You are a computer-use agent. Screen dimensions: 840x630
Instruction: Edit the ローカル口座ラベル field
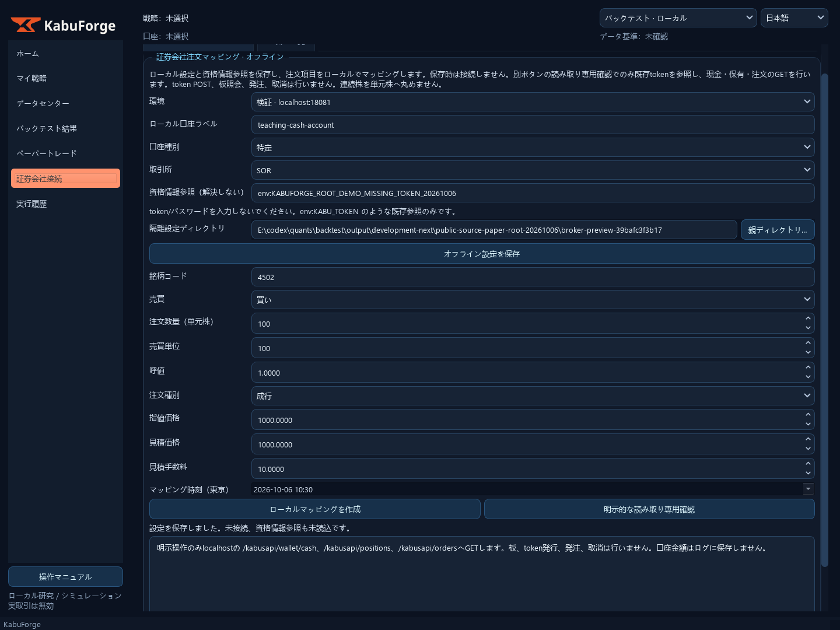[533, 125]
